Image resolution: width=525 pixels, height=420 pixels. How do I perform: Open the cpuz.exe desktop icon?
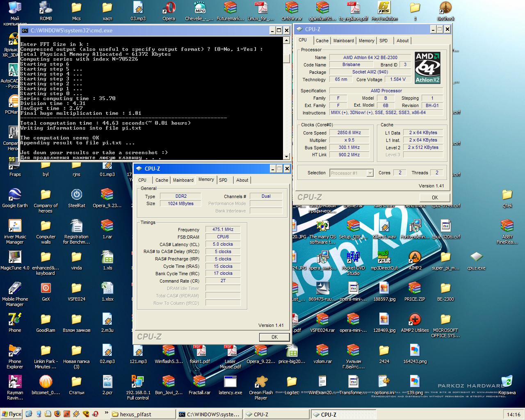pyautogui.click(x=476, y=260)
